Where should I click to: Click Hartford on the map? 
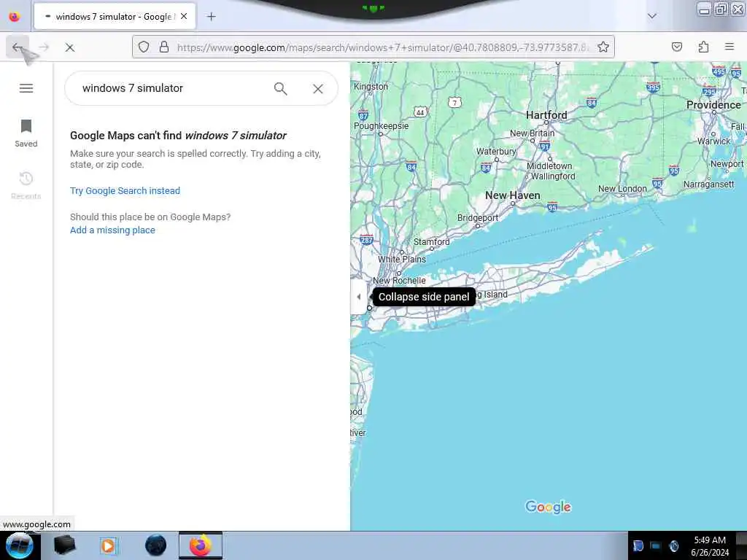pos(546,115)
